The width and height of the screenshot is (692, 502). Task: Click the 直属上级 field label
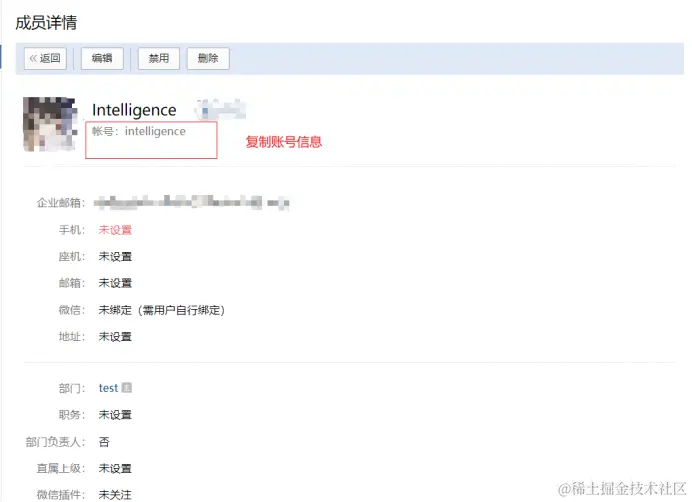click(x=60, y=468)
